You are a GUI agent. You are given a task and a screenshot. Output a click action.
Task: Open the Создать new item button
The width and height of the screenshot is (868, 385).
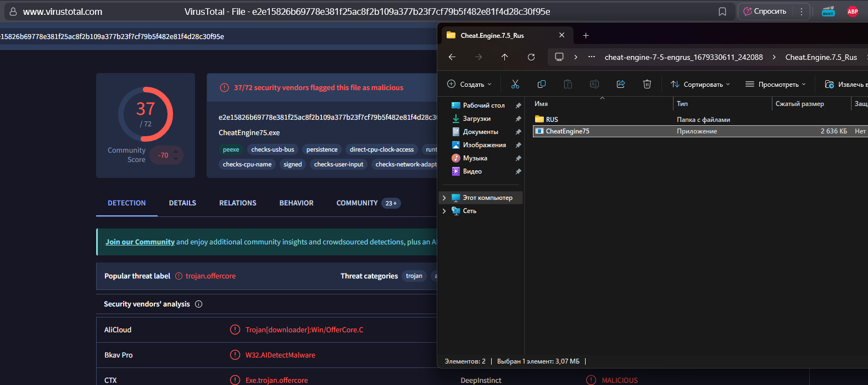point(469,85)
